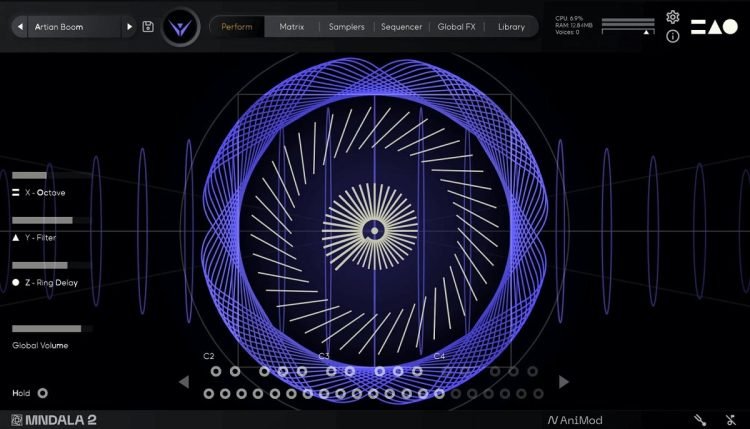This screenshot has width=750, height=429.
Task: Open the Sequencer tab
Action: click(401, 27)
